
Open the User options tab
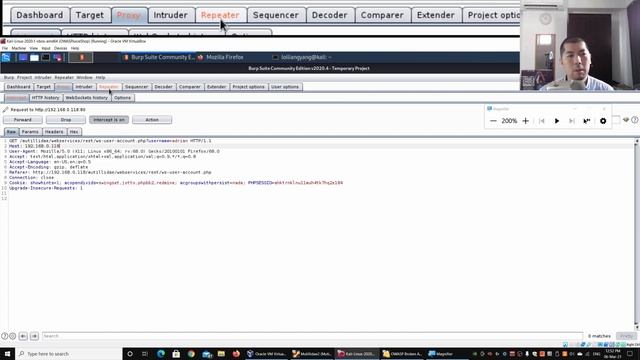(285, 87)
